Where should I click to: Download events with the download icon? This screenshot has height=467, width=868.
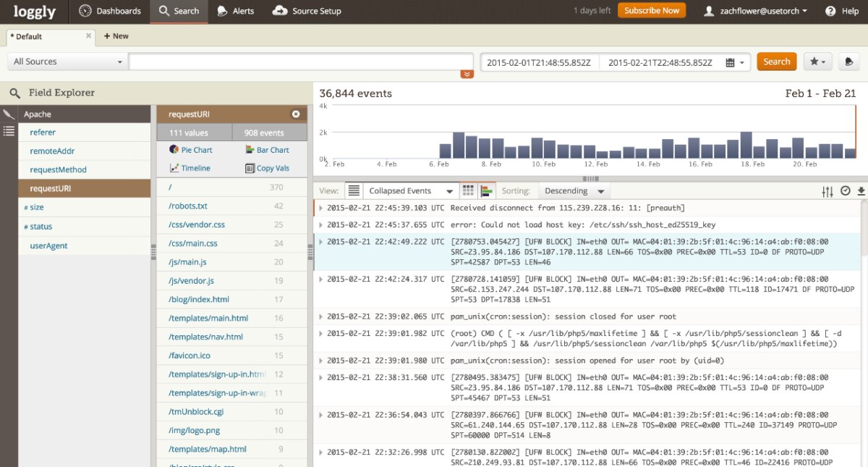pyautogui.click(x=860, y=190)
